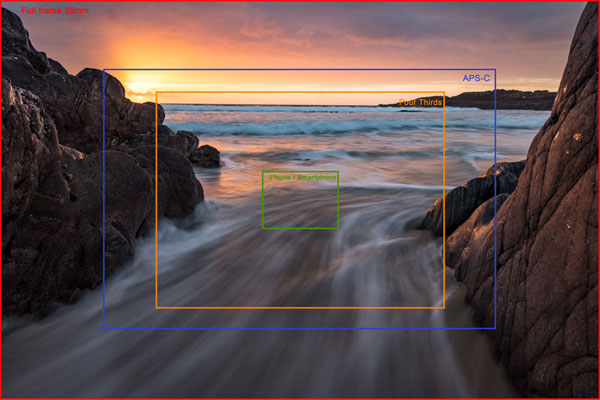
Task: Click the left edge of the blue APS-C frame
Action: click(104, 200)
